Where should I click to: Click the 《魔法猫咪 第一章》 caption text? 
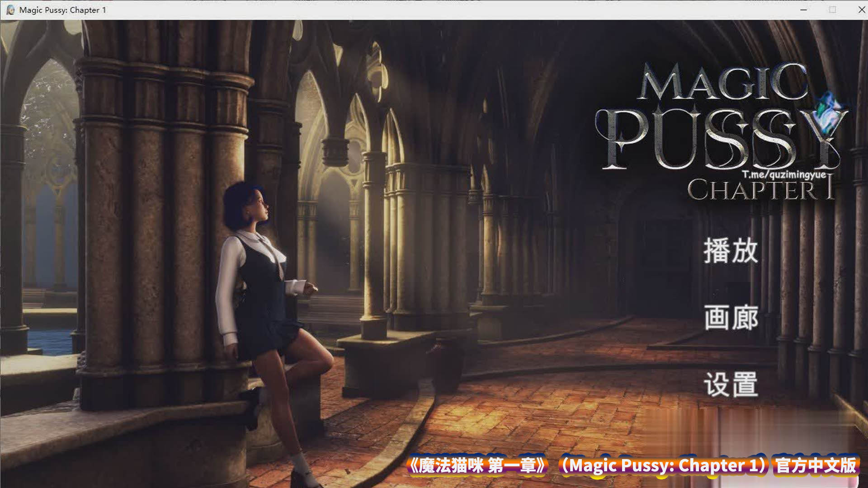pyautogui.click(x=477, y=465)
